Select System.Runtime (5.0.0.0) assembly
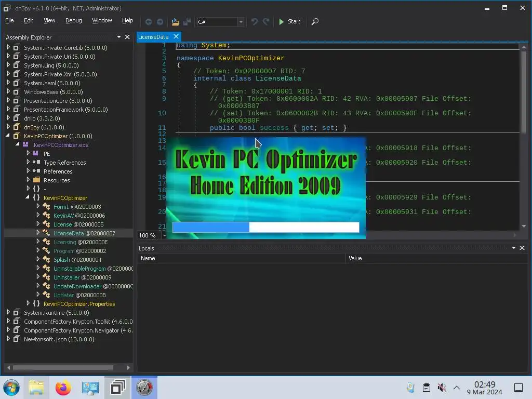This screenshot has width=532, height=399. (x=56, y=312)
